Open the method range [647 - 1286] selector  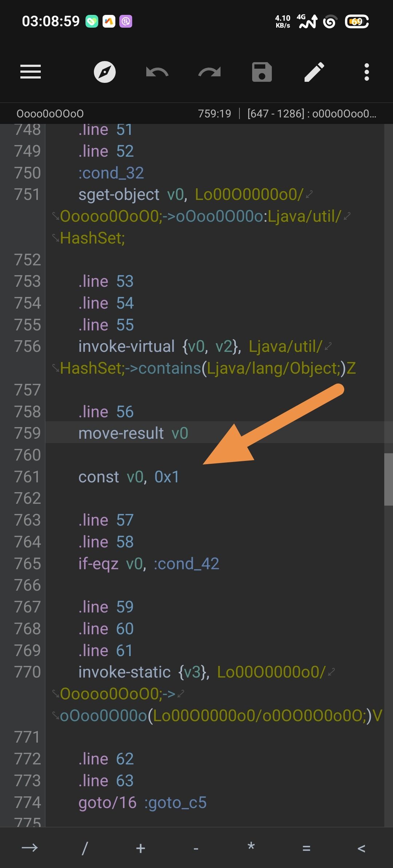coord(312,114)
